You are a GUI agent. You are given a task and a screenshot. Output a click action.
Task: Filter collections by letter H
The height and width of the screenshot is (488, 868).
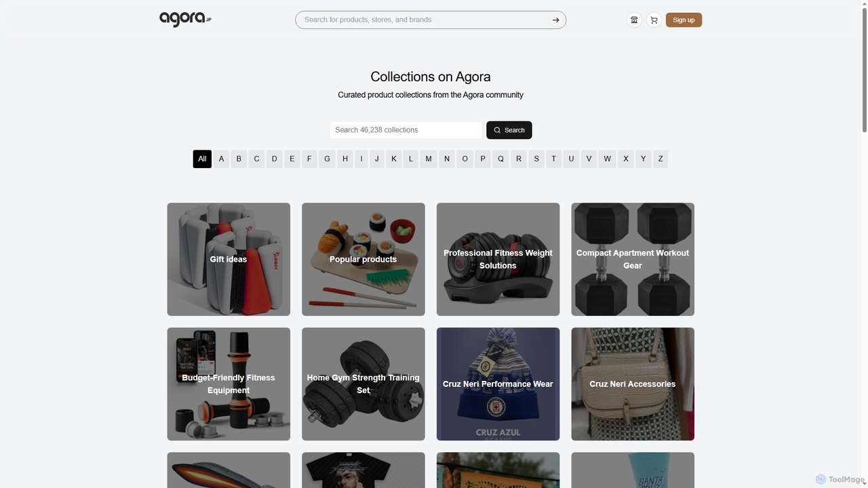(345, 159)
